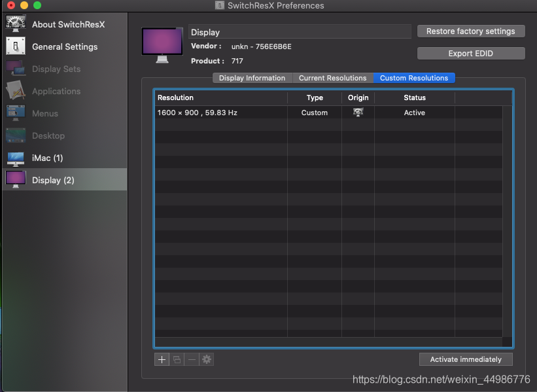
Task: Select Display (2) label in sidebar
Action: point(53,180)
